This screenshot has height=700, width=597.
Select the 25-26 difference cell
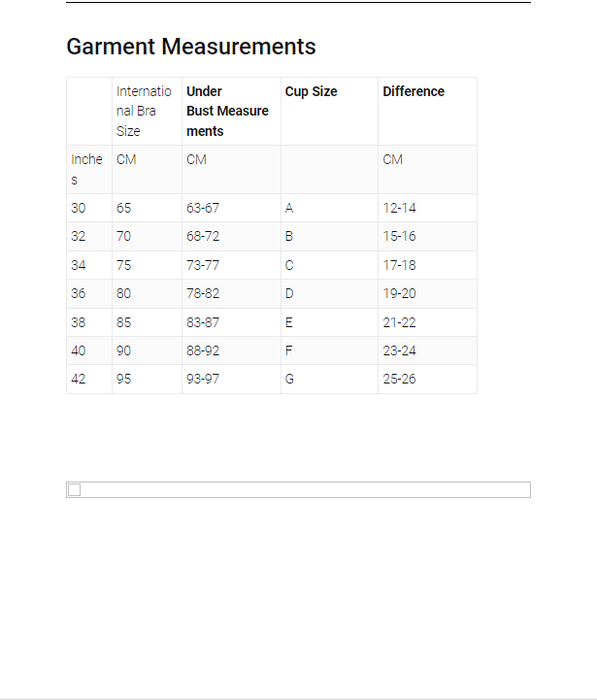point(399,379)
